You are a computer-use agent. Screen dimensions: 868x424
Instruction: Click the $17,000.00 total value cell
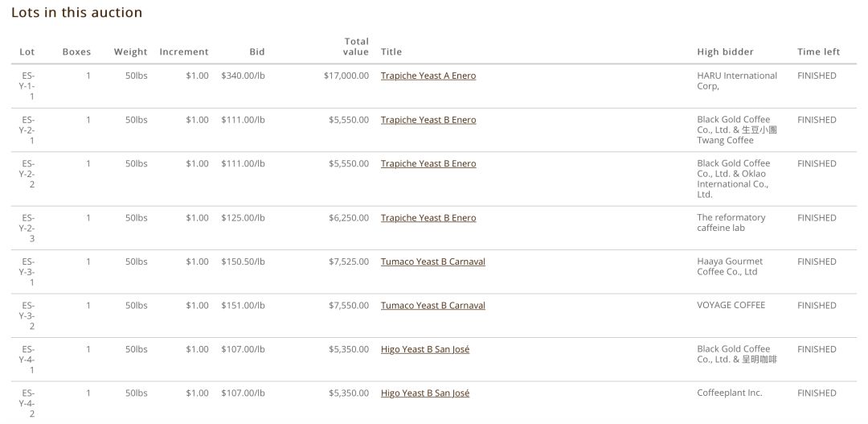click(346, 76)
